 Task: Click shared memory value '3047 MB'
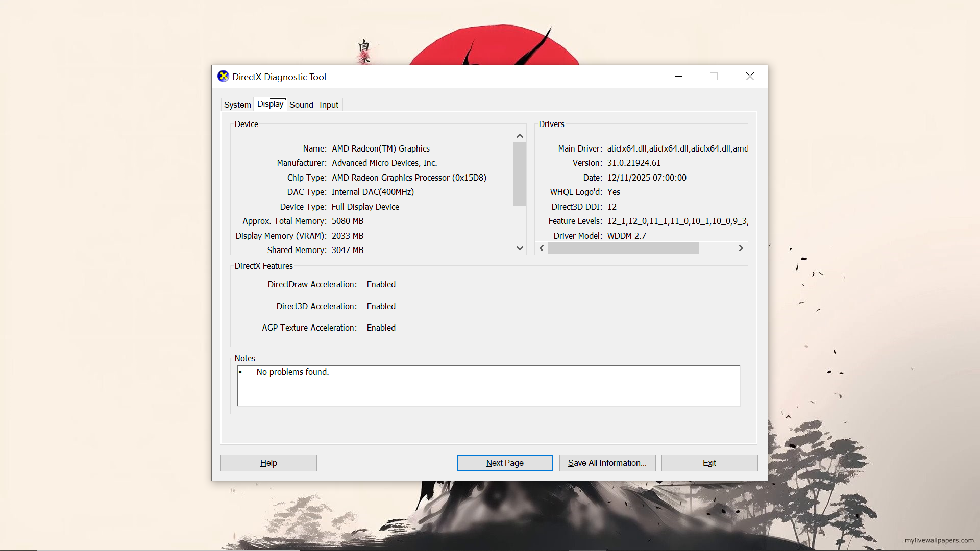tap(348, 250)
